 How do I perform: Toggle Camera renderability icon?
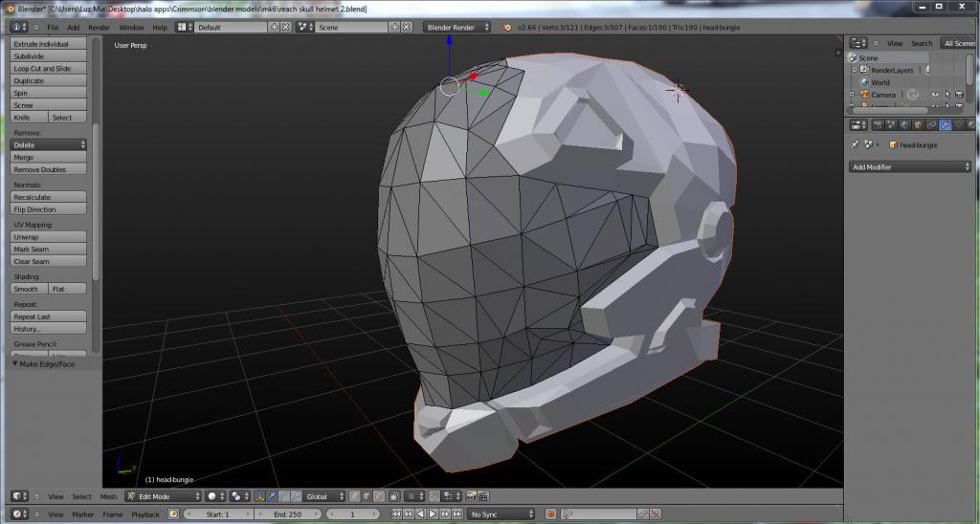click(x=959, y=95)
